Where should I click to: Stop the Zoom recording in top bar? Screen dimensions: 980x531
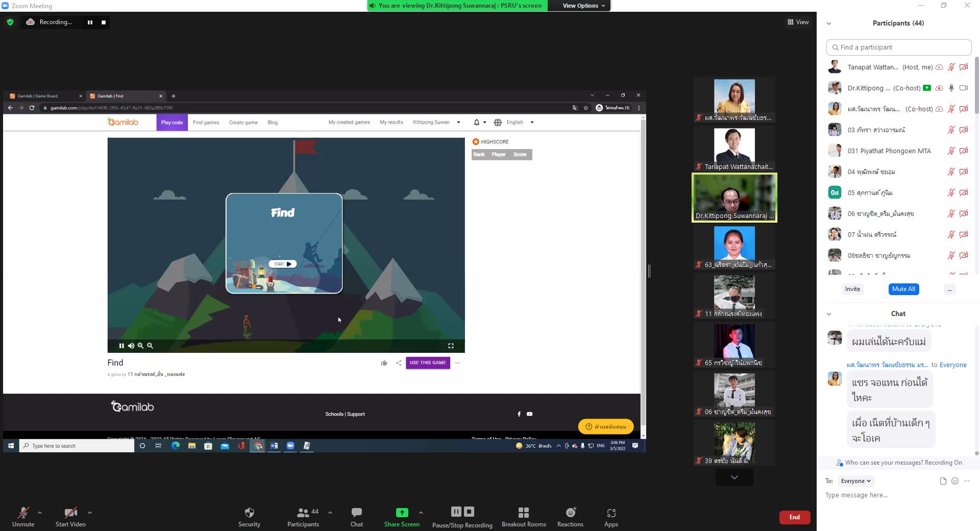pyautogui.click(x=104, y=22)
